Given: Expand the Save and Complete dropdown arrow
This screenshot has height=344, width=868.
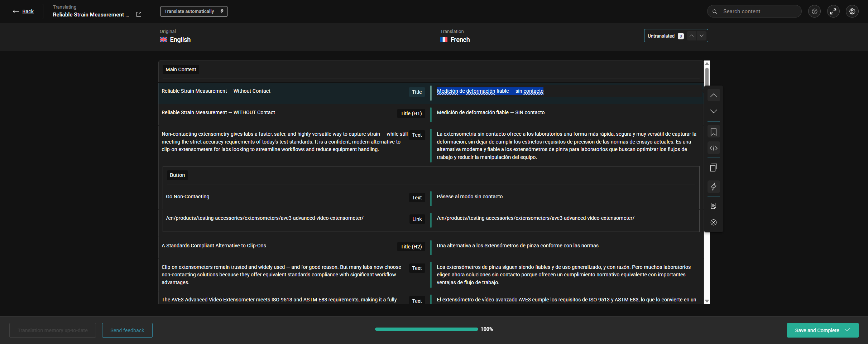Looking at the screenshot, I should click(x=848, y=330).
